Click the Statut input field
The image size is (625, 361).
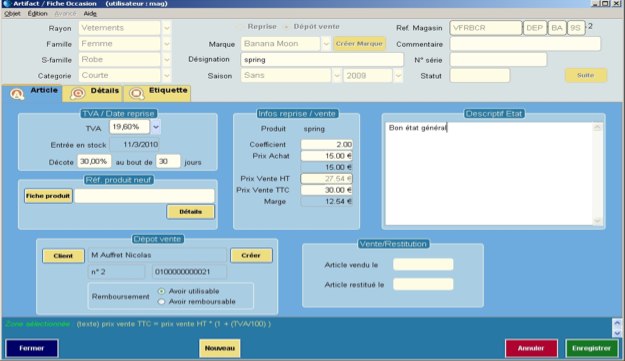[x=480, y=75]
